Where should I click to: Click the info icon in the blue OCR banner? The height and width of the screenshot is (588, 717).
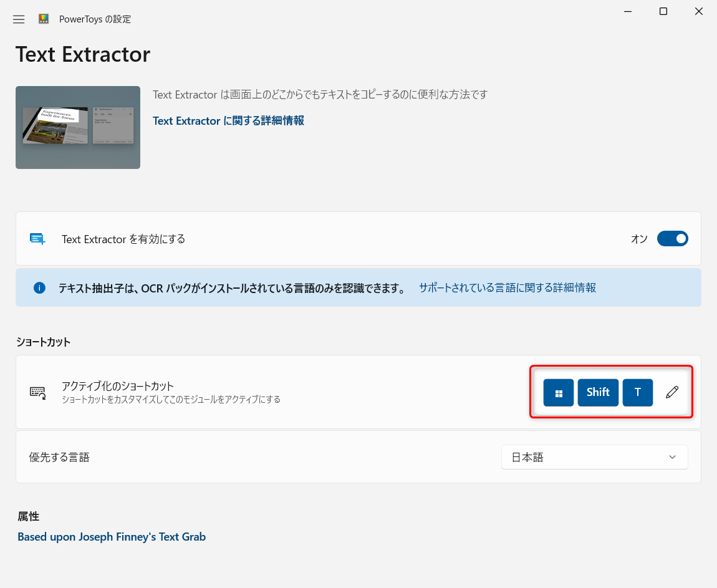pyautogui.click(x=39, y=287)
